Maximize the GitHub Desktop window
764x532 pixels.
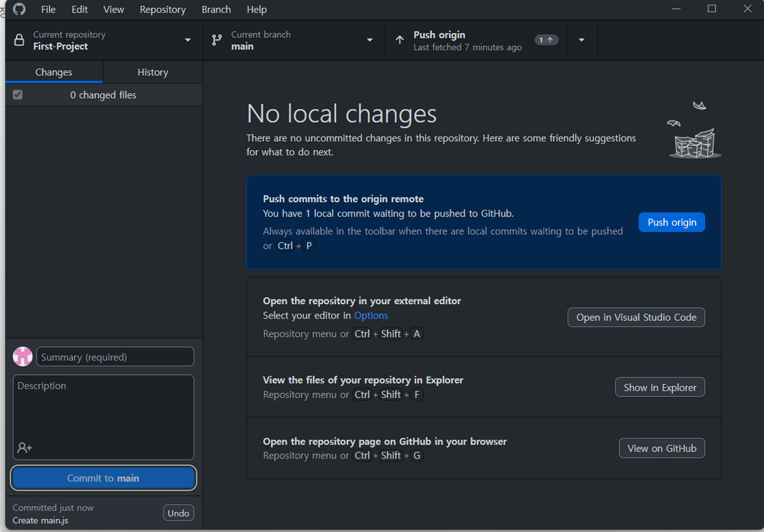[711, 9]
